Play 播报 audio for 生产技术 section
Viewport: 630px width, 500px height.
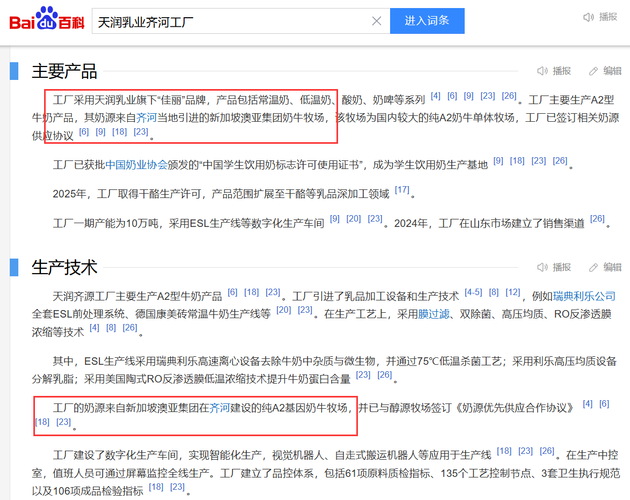pyautogui.click(x=554, y=267)
